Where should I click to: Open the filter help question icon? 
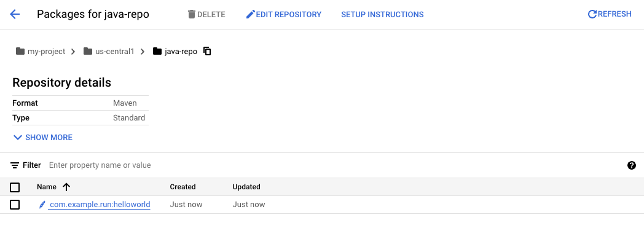pyautogui.click(x=632, y=165)
